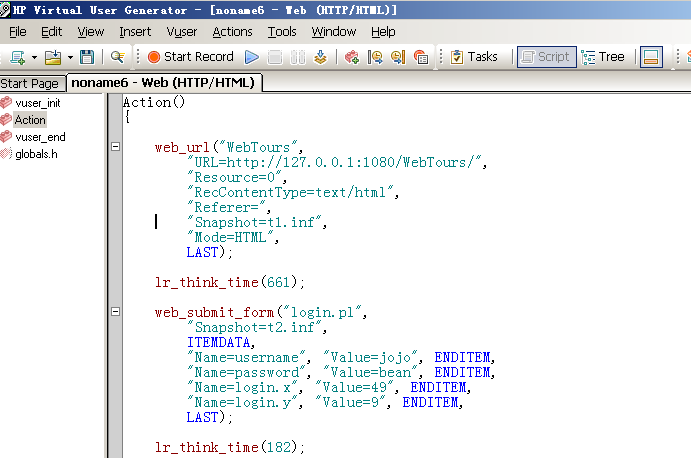The width and height of the screenshot is (691, 458).
Task: Click the Snapshot=t2.inf argument
Action: [256, 327]
